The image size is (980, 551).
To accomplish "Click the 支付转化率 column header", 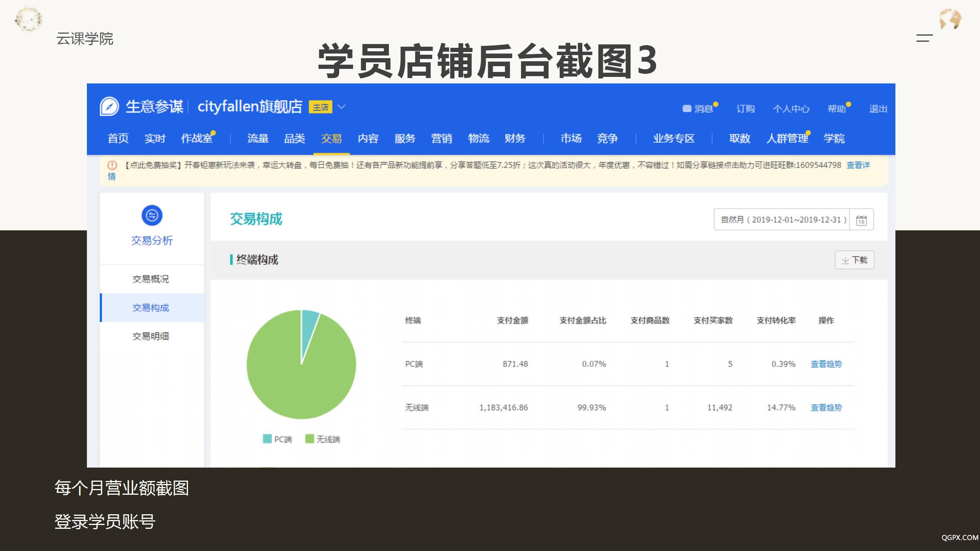I will [x=776, y=320].
